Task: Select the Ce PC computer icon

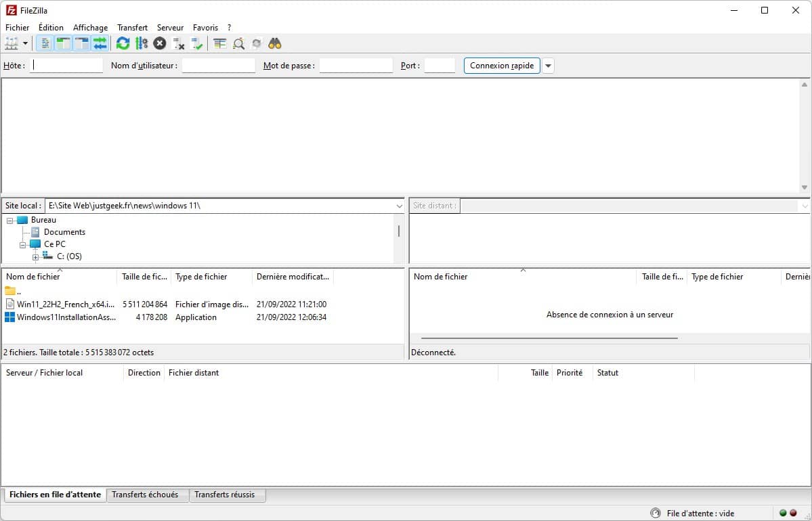Action: pos(35,244)
